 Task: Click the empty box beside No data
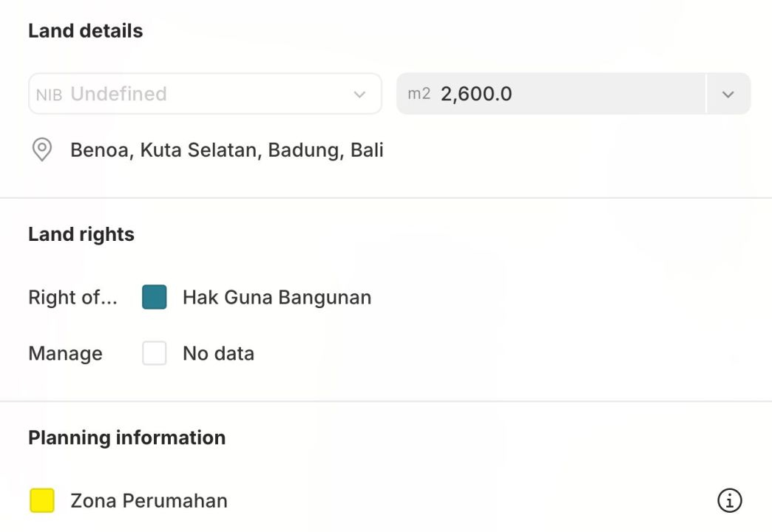coord(155,353)
